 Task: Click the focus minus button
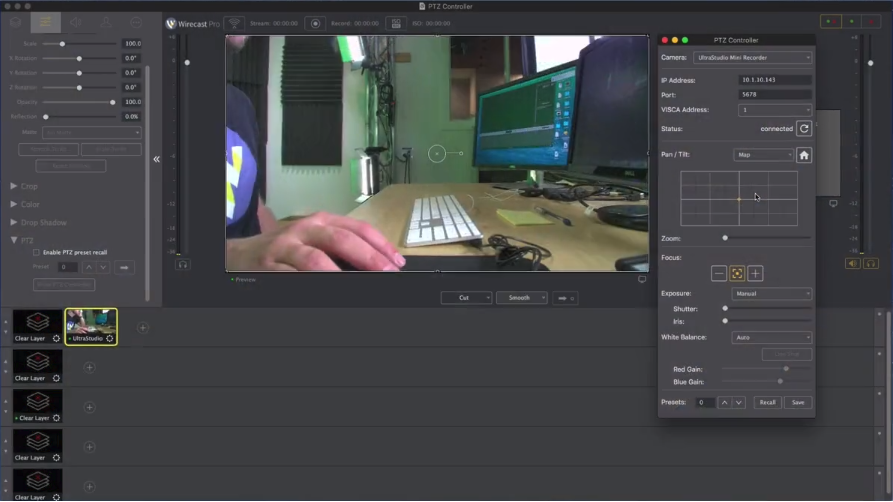[x=719, y=274]
